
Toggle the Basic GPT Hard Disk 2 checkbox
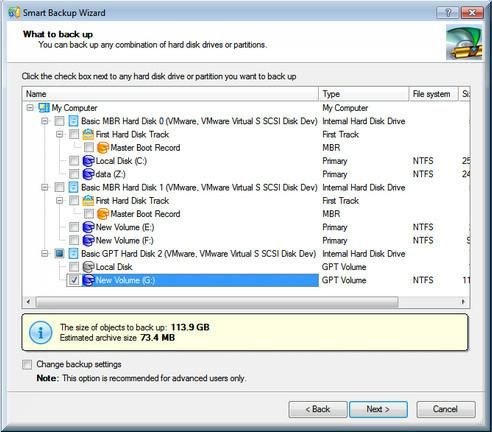point(59,254)
